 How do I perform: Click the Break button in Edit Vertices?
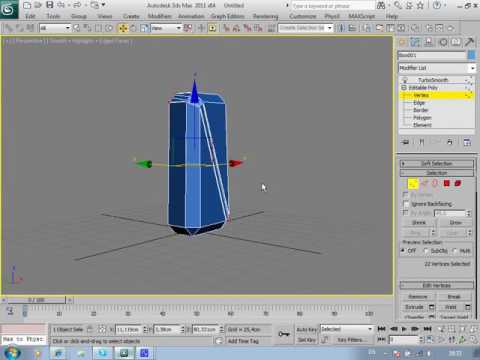point(454,297)
